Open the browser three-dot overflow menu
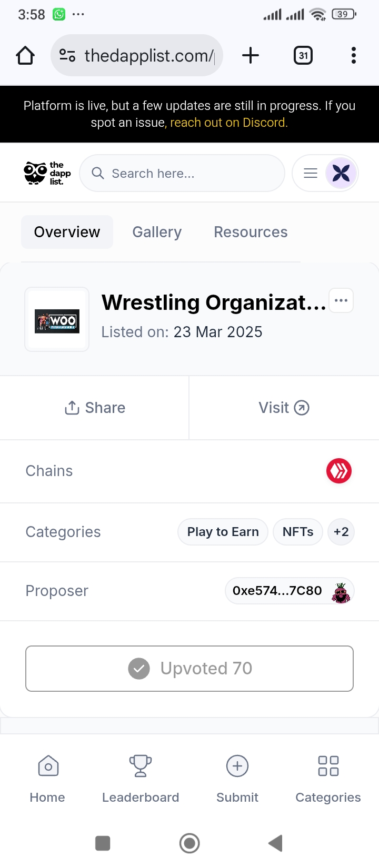The height and width of the screenshot is (868, 379). pyautogui.click(x=354, y=55)
